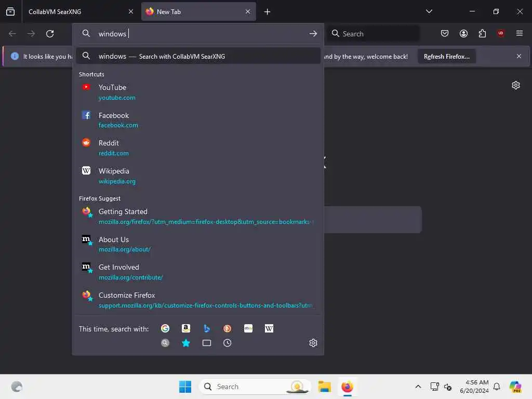The width and height of the screenshot is (532, 399).
Task: Personalize New Tab with gear icon
Action: point(516,85)
